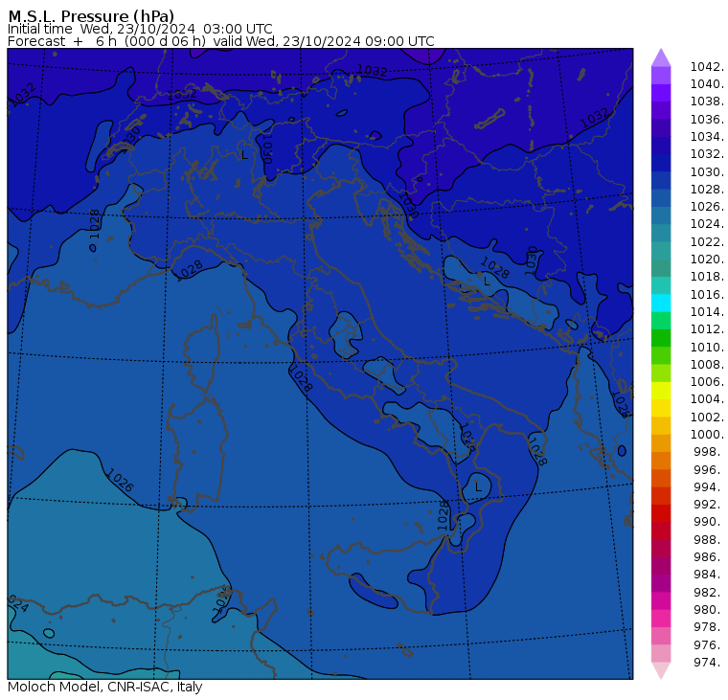Click the 1006. legend label

tap(707, 381)
